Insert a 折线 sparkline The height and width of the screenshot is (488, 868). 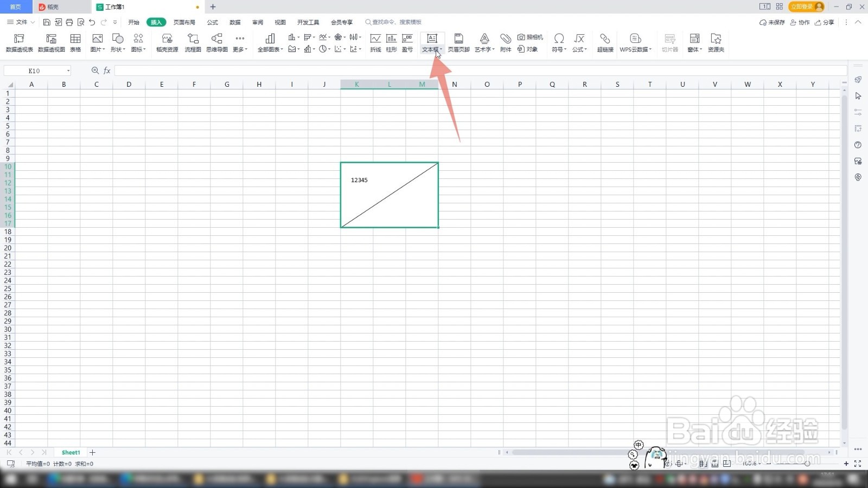click(x=375, y=43)
